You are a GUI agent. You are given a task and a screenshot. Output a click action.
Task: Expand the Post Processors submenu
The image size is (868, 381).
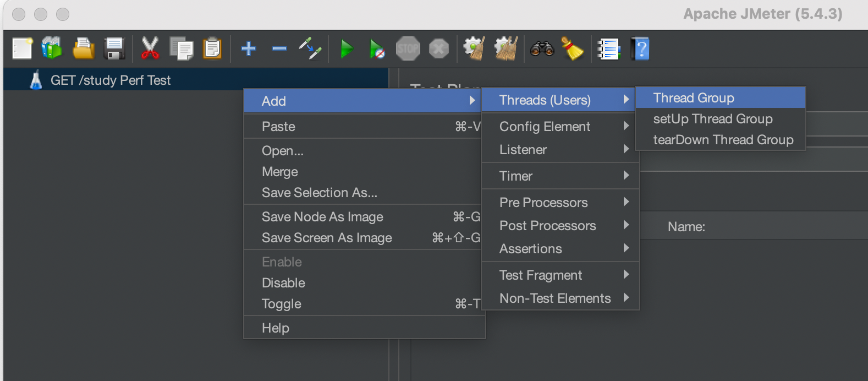tap(561, 226)
